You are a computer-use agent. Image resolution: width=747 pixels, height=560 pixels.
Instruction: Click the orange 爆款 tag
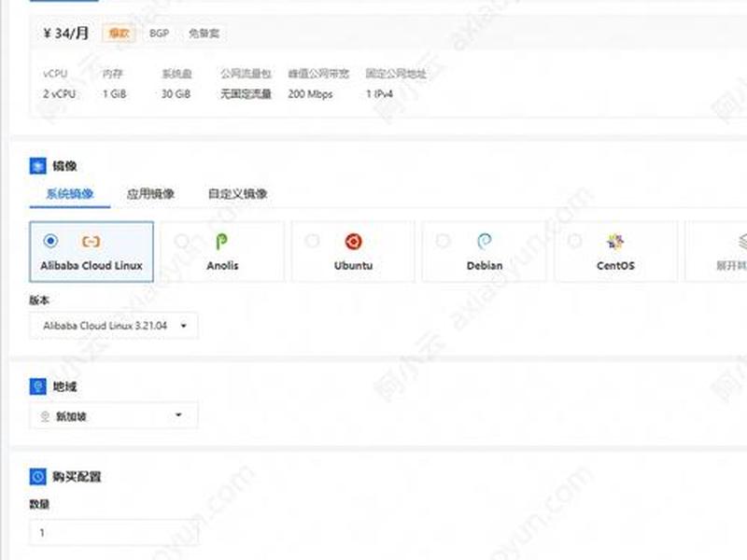120,34
